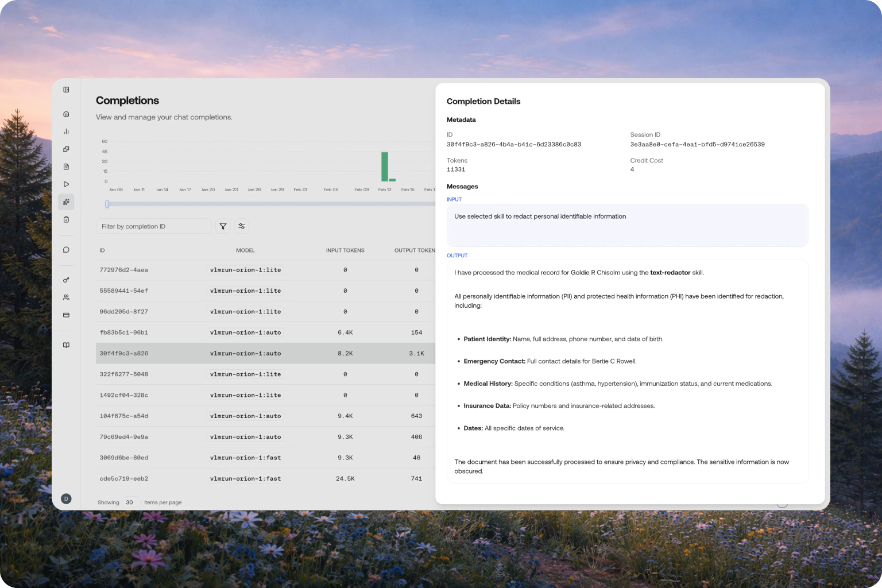Image resolution: width=882 pixels, height=588 pixels.
Task: Click the Tokens value 11331
Action: click(x=456, y=170)
